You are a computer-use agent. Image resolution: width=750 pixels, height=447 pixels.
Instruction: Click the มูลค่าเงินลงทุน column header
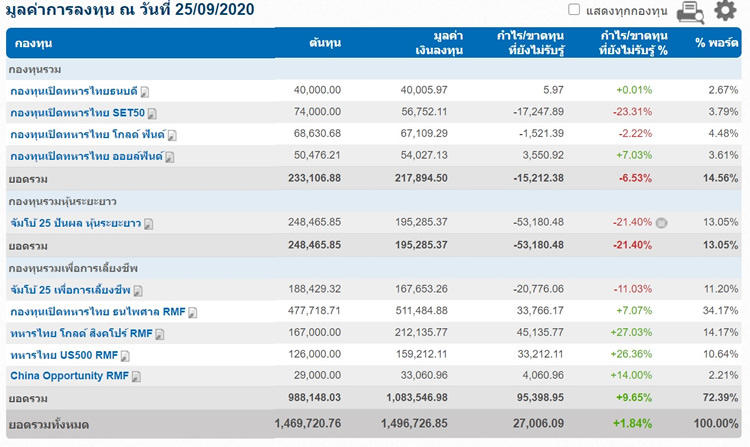click(439, 43)
